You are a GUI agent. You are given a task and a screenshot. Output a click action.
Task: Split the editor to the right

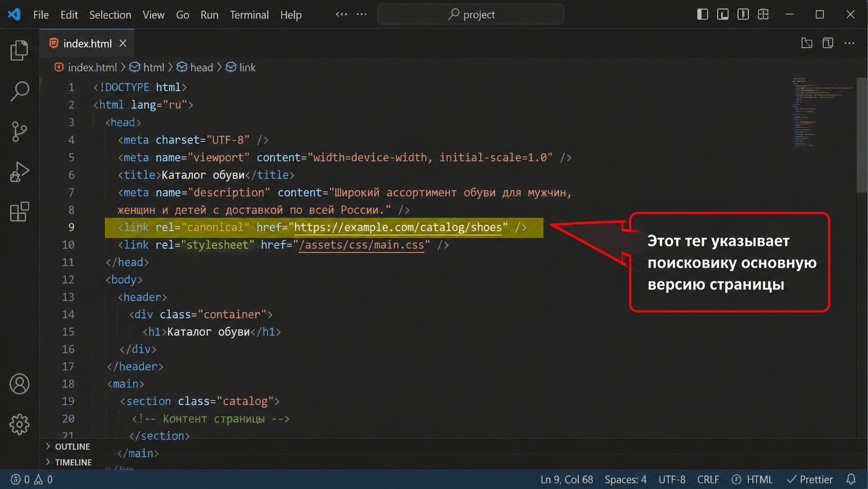click(828, 43)
